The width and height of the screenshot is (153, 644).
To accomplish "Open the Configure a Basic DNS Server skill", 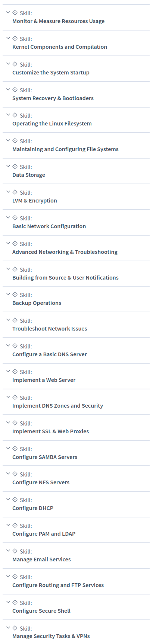I will tap(50, 354).
